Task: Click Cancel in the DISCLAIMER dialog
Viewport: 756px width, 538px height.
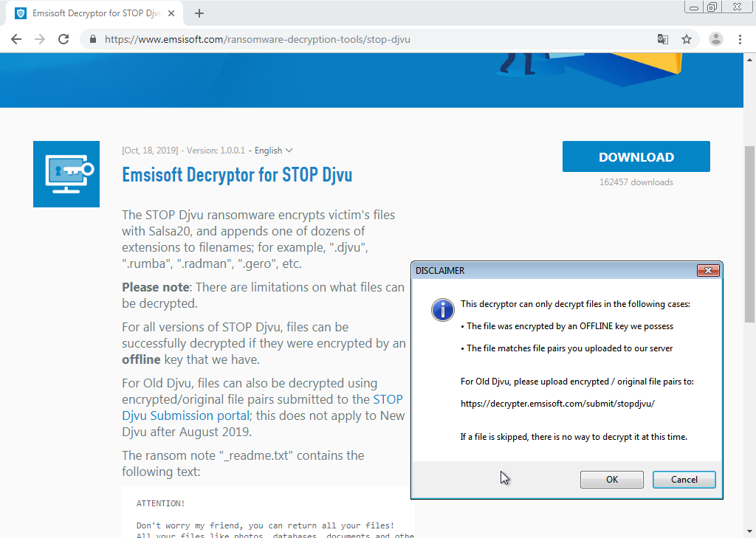Action: 684,480
